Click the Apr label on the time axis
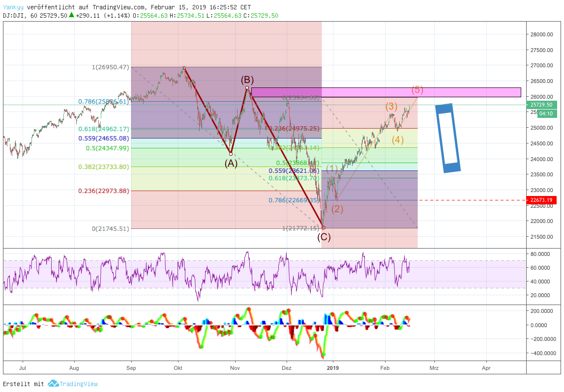This screenshot has width=564, height=392. (x=486, y=368)
